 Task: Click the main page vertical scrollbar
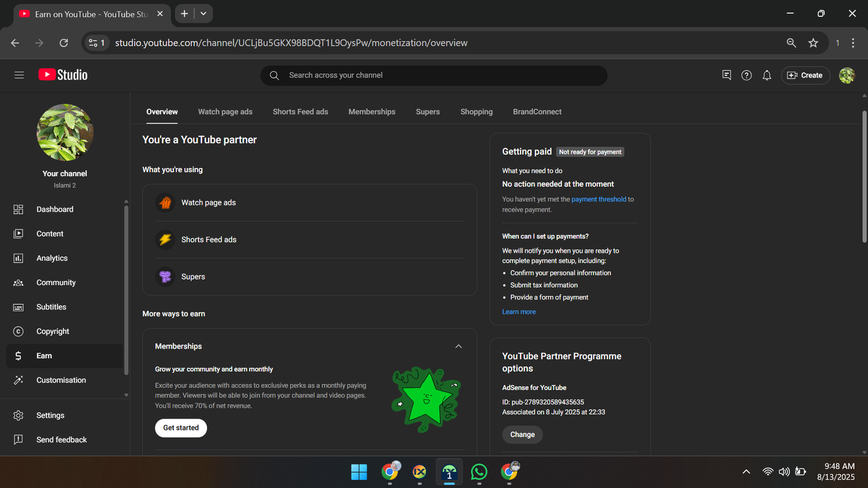[864, 176]
